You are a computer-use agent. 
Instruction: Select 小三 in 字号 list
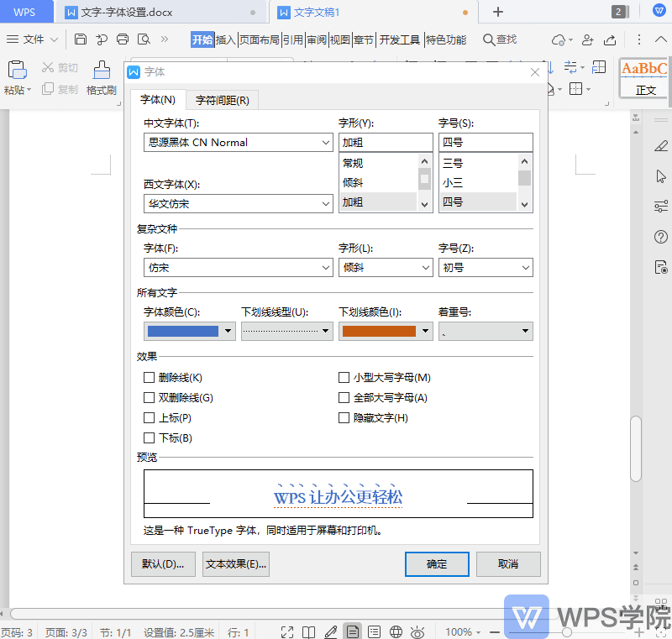[x=478, y=183]
